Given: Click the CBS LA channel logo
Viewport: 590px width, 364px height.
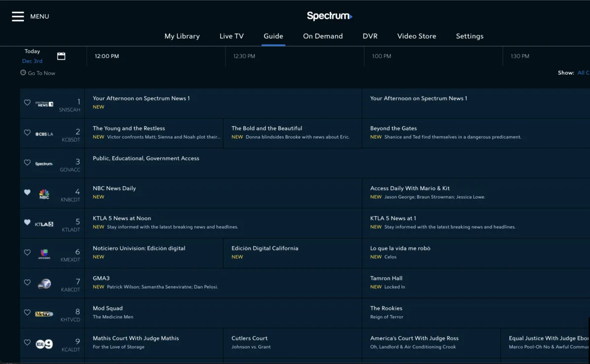Looking at the screenshot, I should pyautogui.click(x=44, y=134).
